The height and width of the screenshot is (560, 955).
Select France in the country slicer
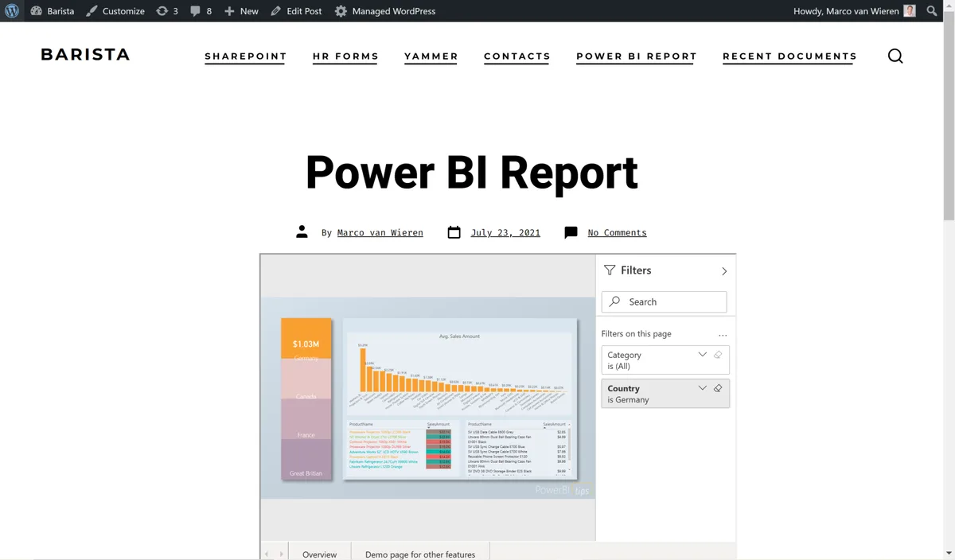306,419
